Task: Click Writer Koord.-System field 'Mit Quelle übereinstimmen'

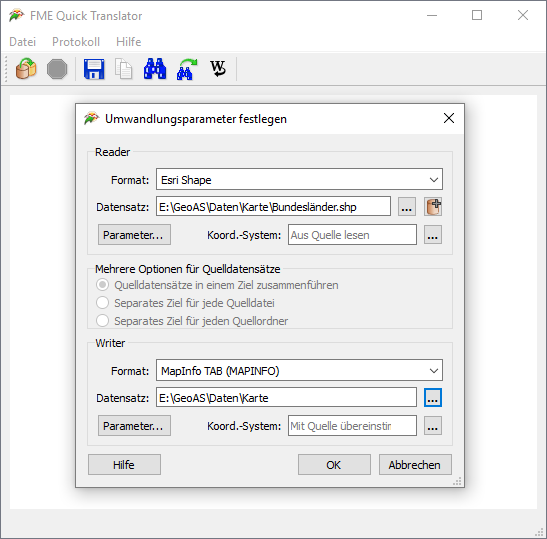Action: 352,426
